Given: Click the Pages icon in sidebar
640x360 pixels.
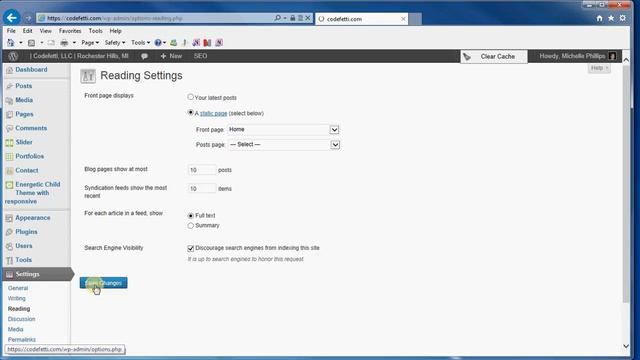Looking at the screenshot, I should 9,115.
